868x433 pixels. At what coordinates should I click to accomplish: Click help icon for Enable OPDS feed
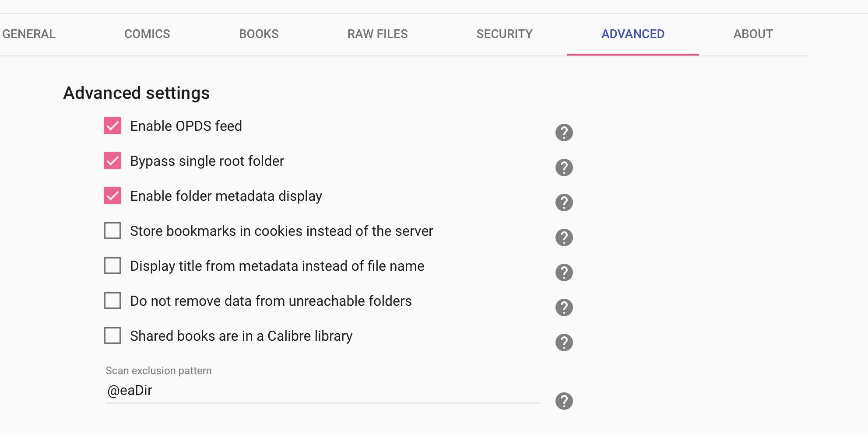pos(564,133)
